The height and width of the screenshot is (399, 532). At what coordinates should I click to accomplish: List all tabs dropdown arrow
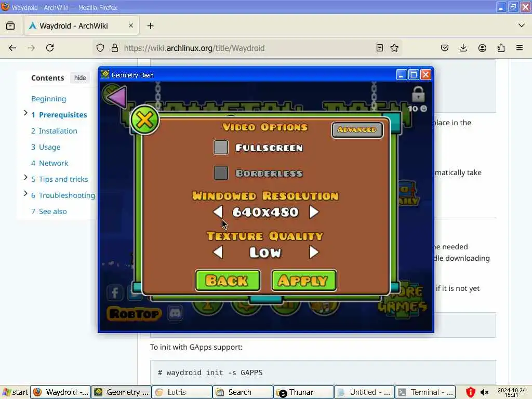pyautogui.click(x=522, y=25)
